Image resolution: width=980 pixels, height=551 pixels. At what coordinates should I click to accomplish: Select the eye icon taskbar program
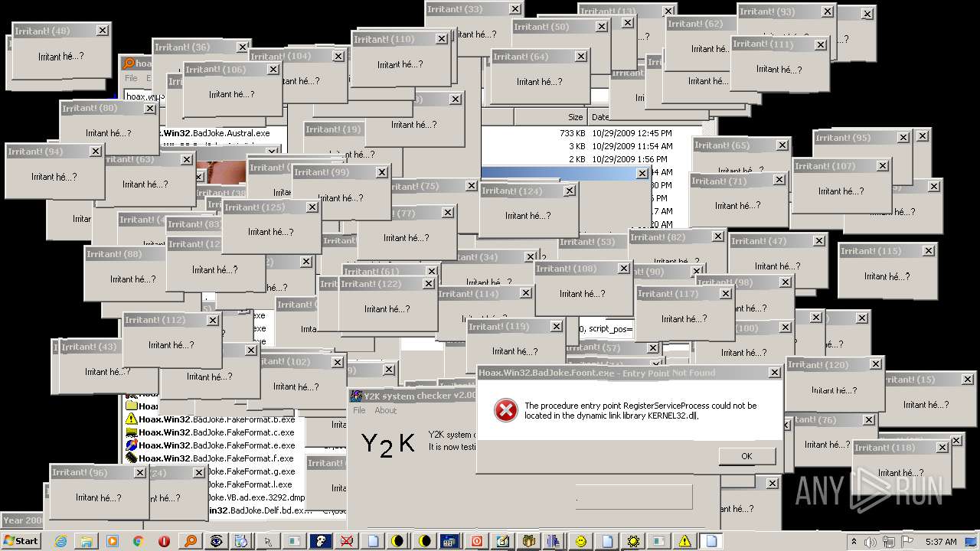(x=217, y=541)
